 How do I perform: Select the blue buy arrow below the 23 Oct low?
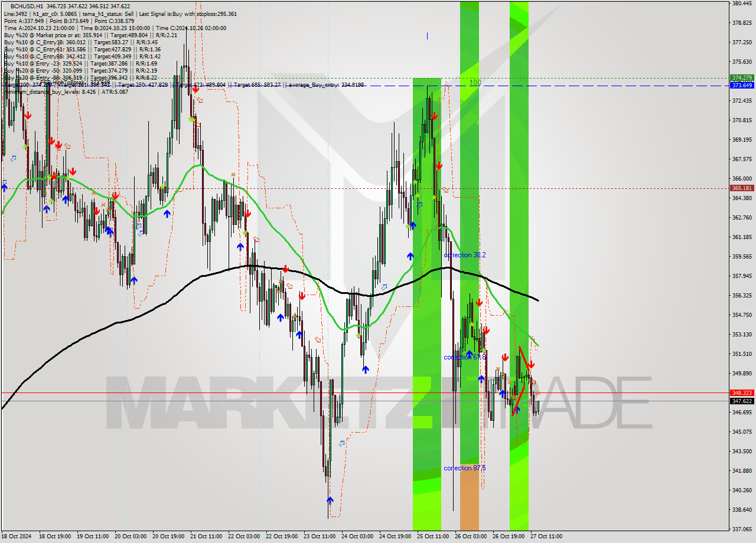[330, 501]
